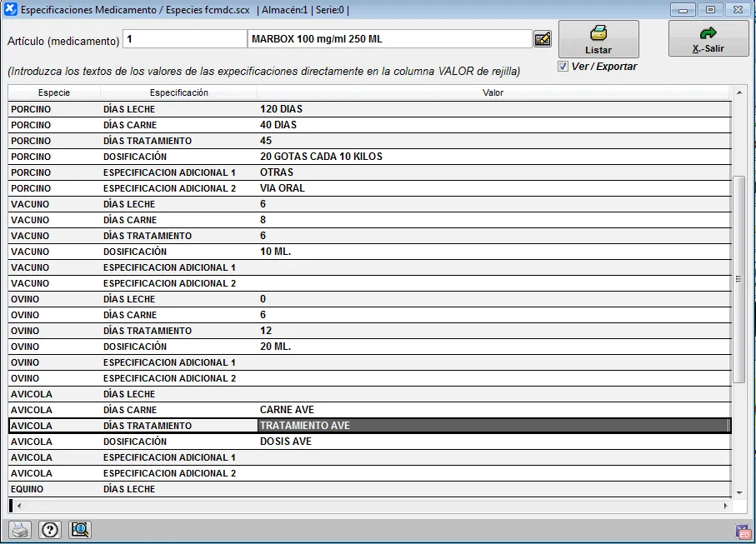Click the red icon in bottom-right corner

743,532
